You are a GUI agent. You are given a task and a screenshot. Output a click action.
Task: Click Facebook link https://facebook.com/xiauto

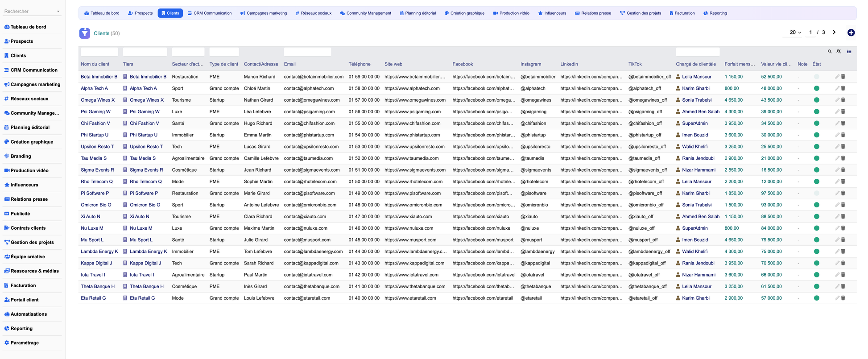(x=480, y=216)
